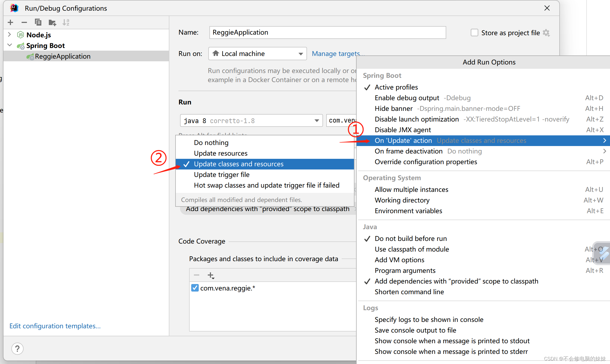Sort configurations alphabetically
The width and height of the screenshot is (610, 364).
(66, 22)
